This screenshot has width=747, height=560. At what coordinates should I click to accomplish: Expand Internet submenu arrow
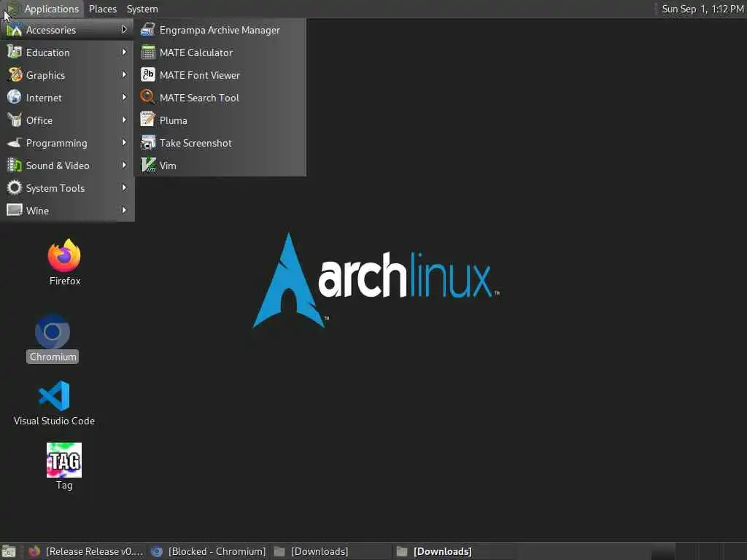[124, 97]
